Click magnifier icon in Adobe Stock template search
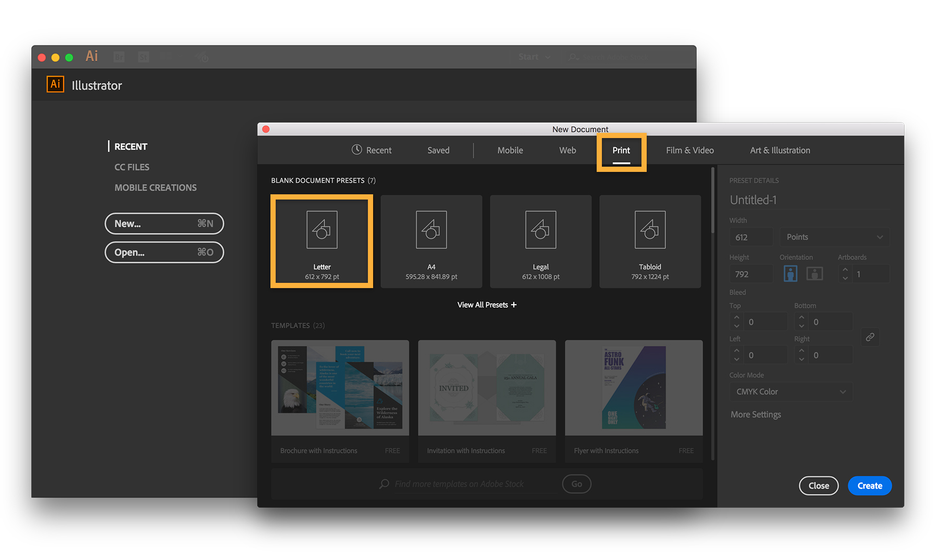The width and height of the screenshot is (938, 560). pyautogui.click(x=384, y=484)
